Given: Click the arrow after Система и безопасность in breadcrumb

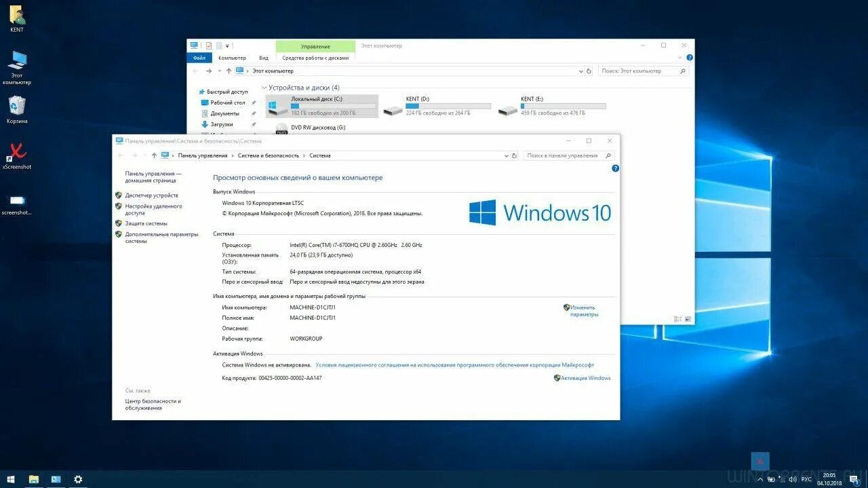Looking at the screenshot, I should pyautogui.click(x=304, y=155).
